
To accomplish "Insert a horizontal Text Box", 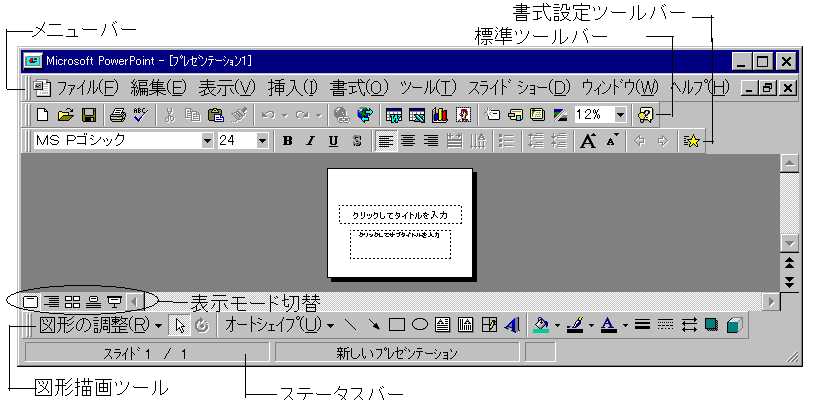I will click(x=443, y=326).
